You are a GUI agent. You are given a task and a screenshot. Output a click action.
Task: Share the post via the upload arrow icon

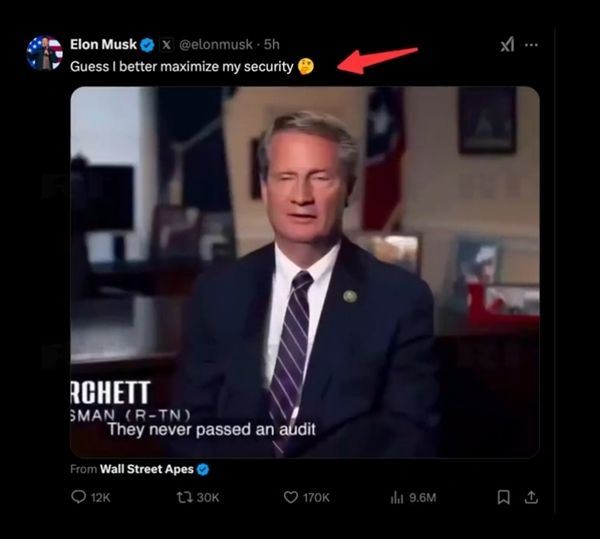pos(531,497)
